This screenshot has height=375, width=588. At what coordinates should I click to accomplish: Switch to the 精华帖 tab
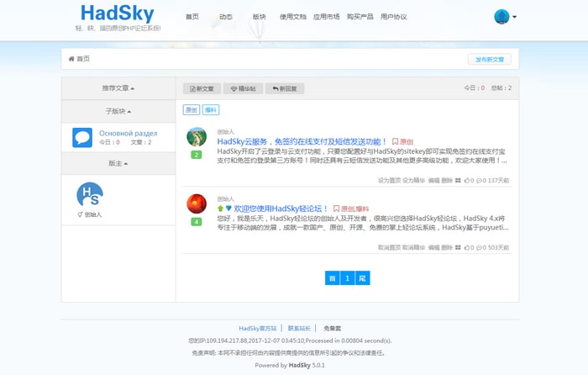(x=243, y=88)
